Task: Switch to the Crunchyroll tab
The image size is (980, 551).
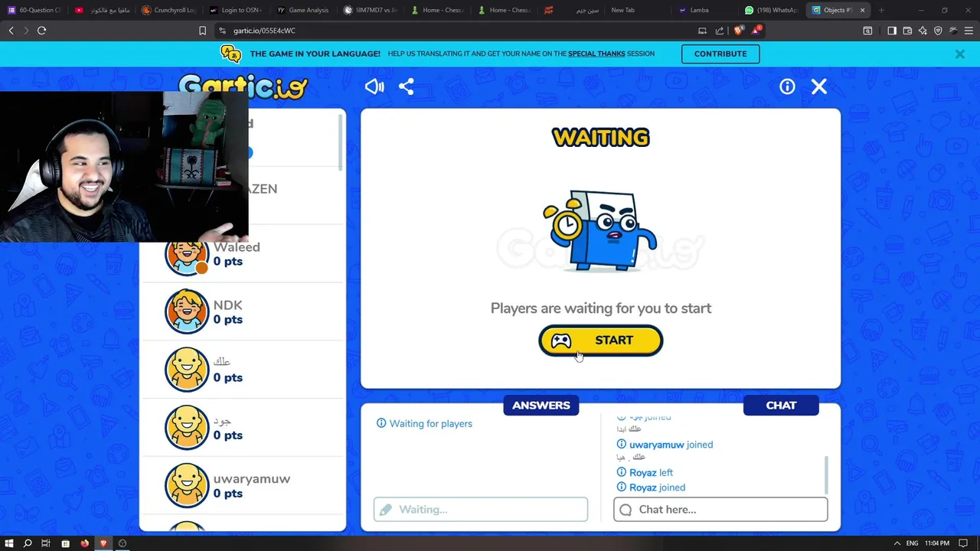Action: [168, 10]
